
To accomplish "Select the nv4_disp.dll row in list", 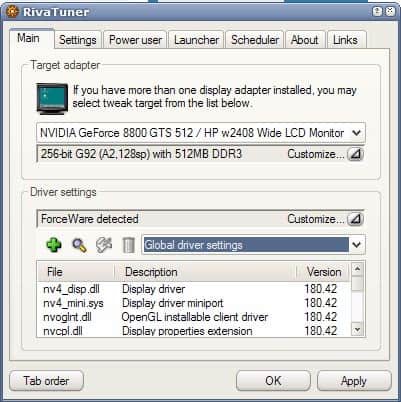I will [193, 289].
